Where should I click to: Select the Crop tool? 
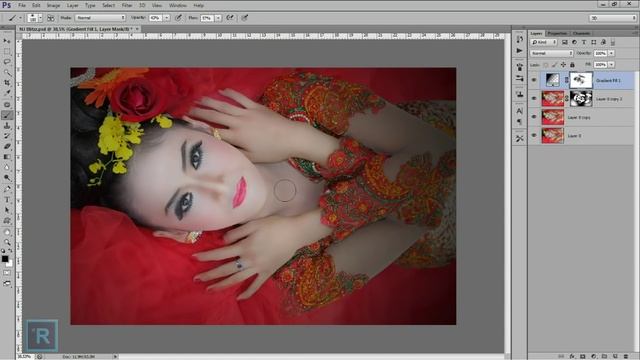point(7,83)
